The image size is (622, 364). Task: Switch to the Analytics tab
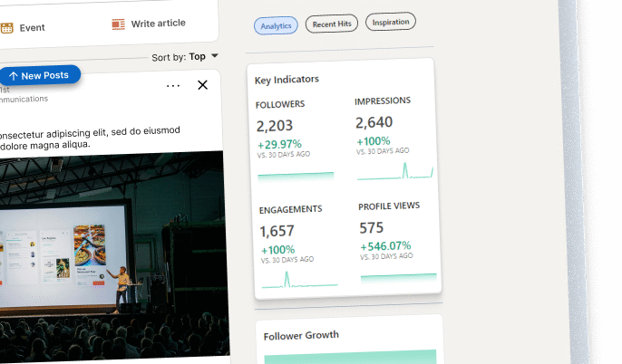click(x=276, y=25)
